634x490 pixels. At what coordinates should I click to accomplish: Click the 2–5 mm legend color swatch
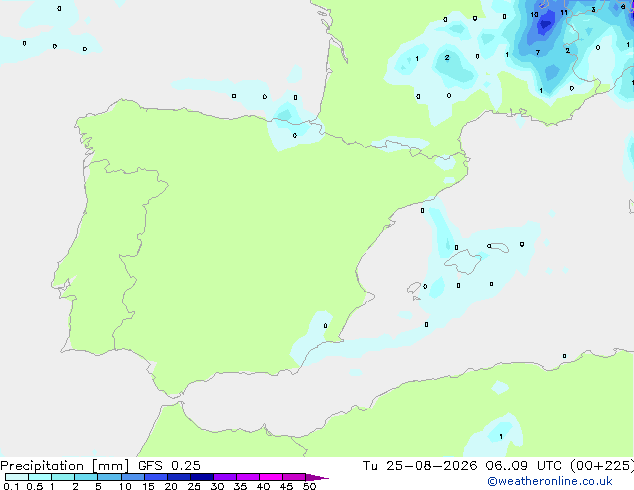tap(86, 477)
